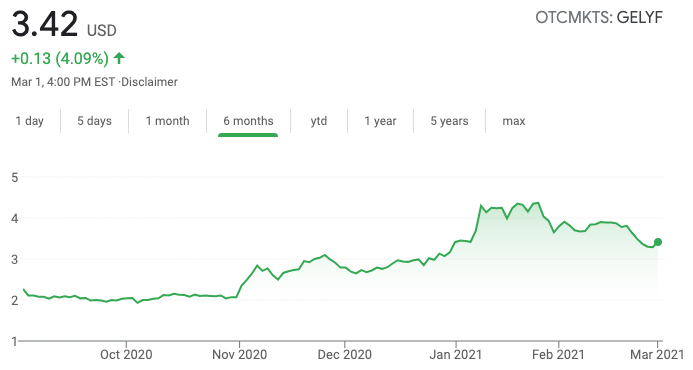This screenshot has width=693, height=370.
Task: Open the Disclaimer link
Action: tap(149, 82)
